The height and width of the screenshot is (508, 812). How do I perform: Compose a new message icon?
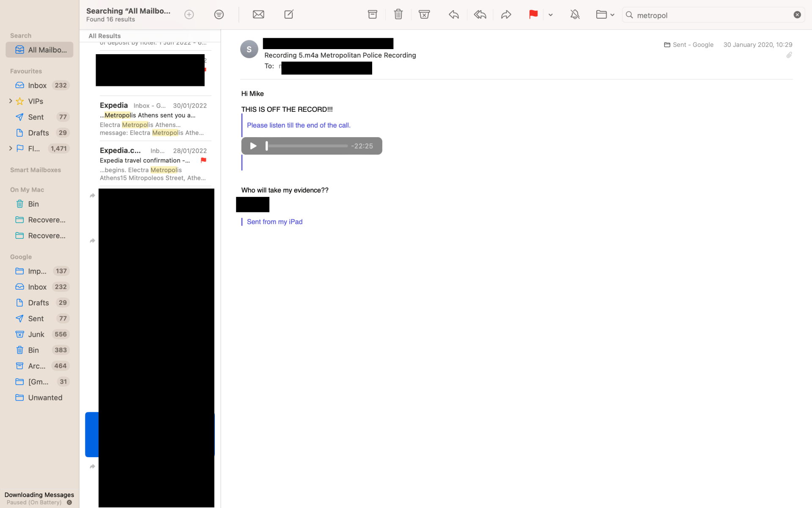coord(289,14)
